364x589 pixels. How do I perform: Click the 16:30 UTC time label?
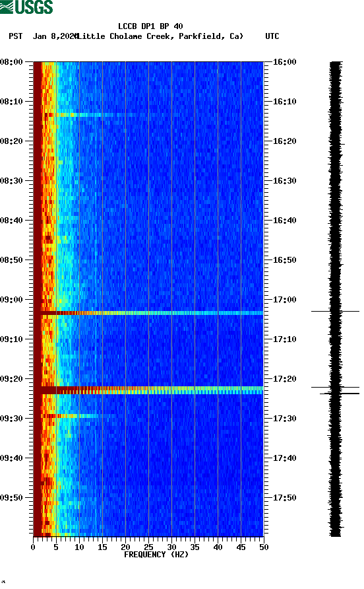(x=284, y=181)
